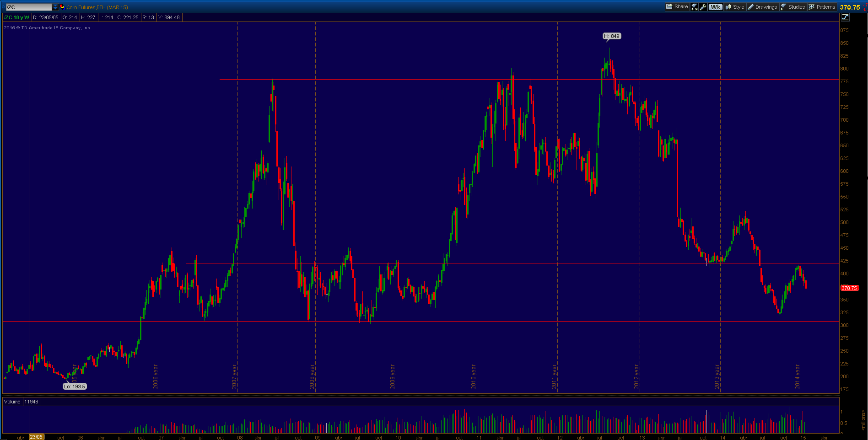The width and height of the screenshot is (868, 440).
Task: Click the 07 year label on time axis
Action: (161, 438)
